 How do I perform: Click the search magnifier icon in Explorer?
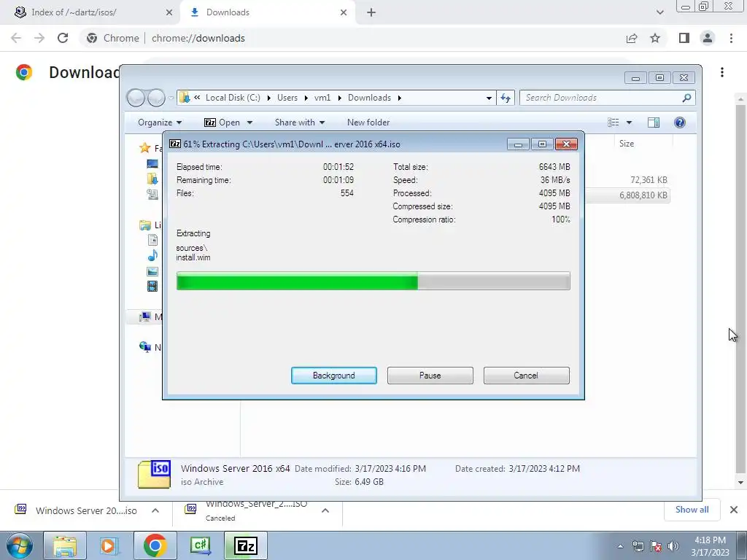(x=686, y=98)
